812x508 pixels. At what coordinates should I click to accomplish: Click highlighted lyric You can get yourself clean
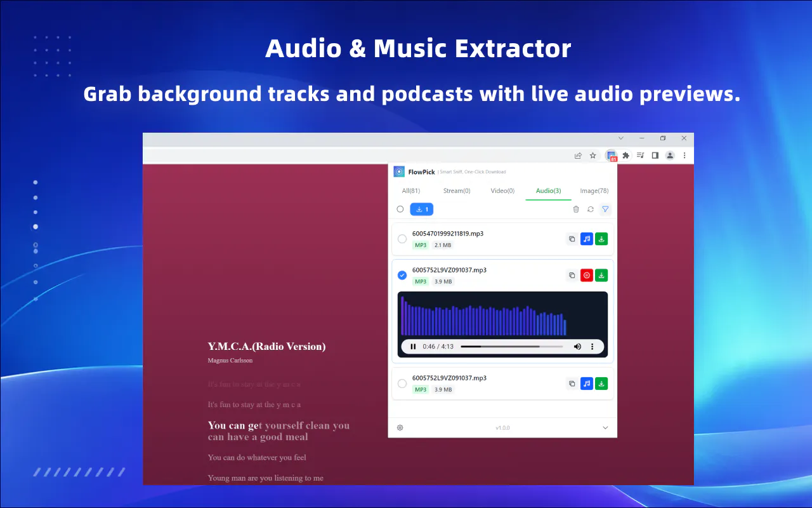pyautogui.click(x=278, y=431)
